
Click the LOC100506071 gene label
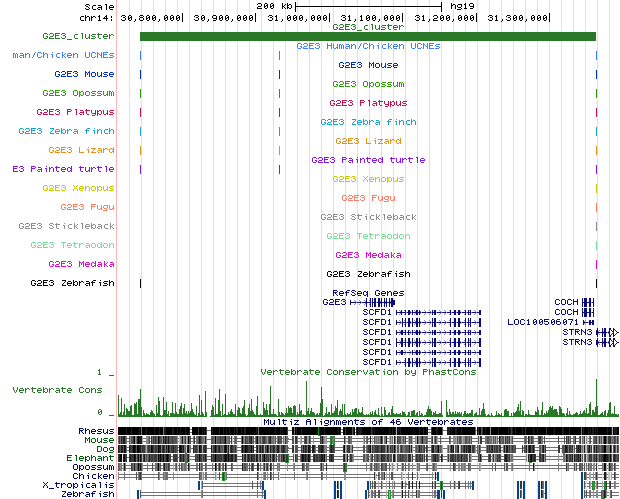543,322
